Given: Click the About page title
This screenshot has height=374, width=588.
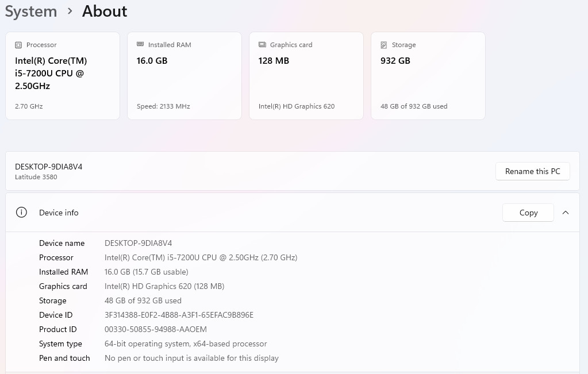Looking at the screenshot, I should click(x=105, y=11).
